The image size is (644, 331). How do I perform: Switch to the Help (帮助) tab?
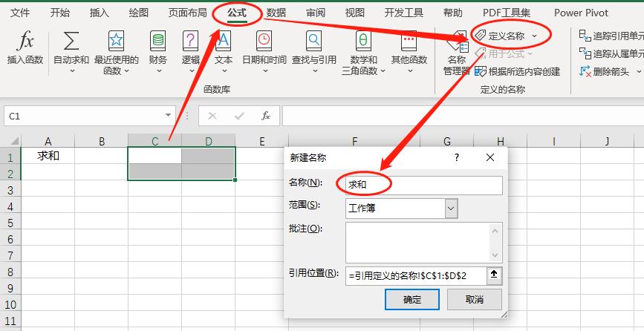452,13
